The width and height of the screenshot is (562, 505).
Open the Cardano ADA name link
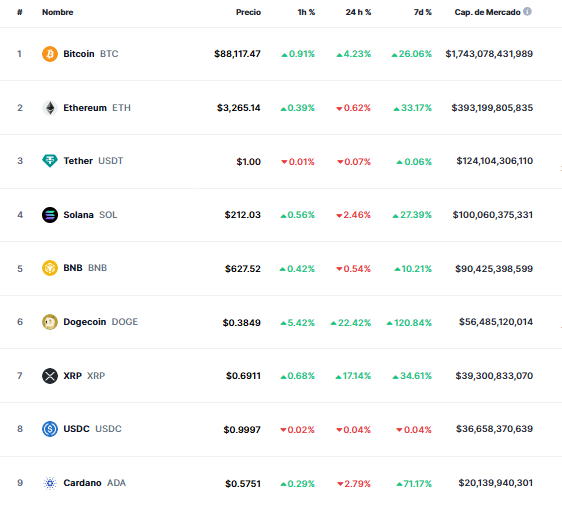click(95, 483)
